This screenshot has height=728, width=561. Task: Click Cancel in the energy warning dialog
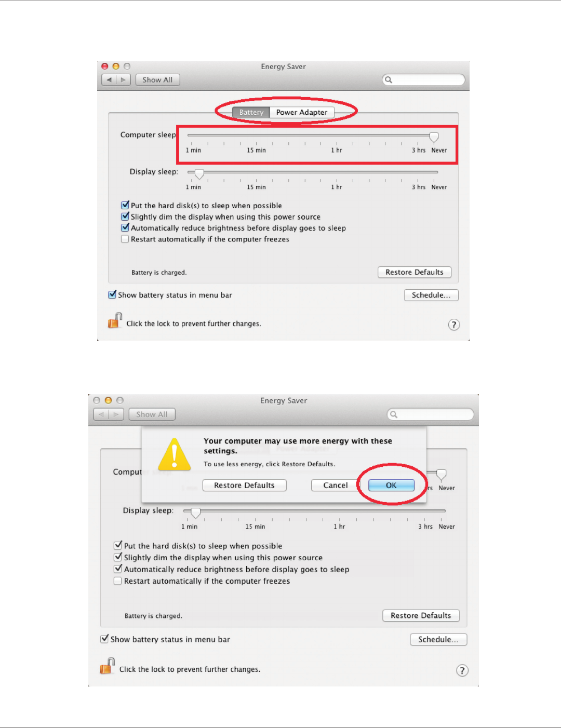click(336, 485)
